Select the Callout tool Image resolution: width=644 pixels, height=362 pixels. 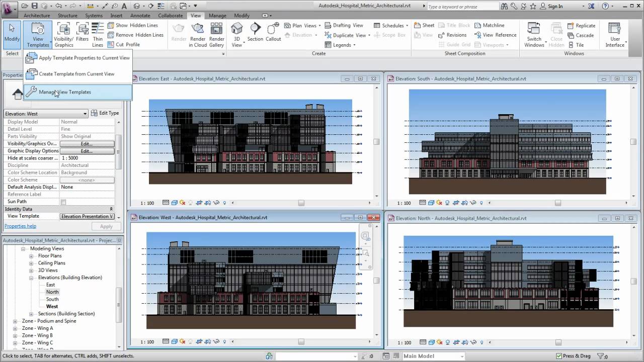273,32
